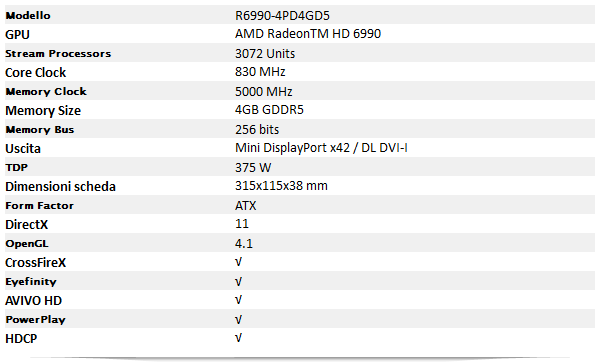This screenshot has width=602, height=362.
Task: Click the DirectX label
Action: pos(26,225)
